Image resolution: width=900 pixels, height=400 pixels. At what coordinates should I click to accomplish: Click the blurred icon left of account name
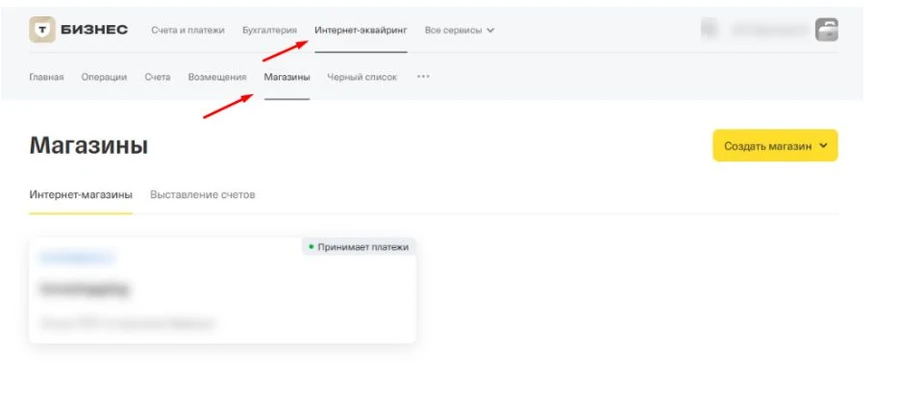pyautogui.click(x=709, y=30)
